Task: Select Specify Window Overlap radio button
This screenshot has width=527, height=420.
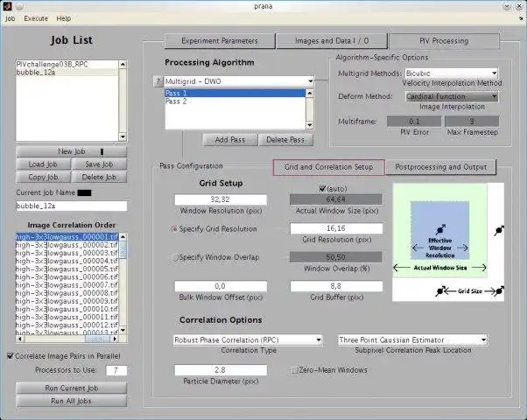Action: pos(175,258)
